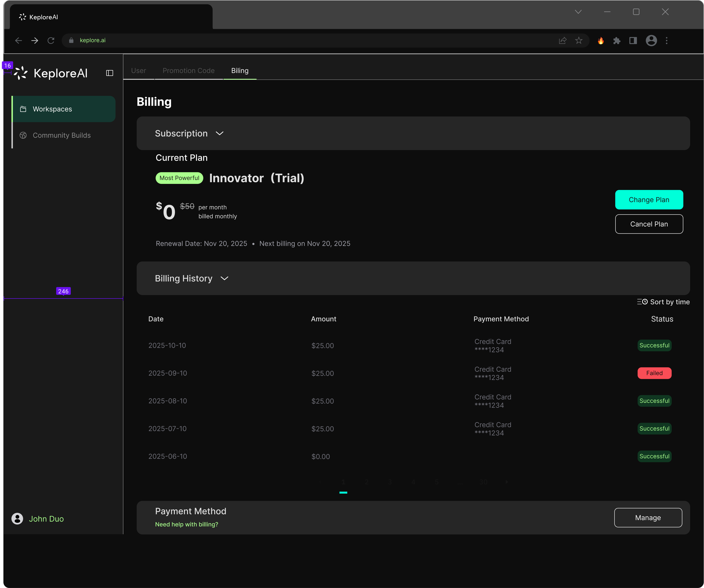Image resolution: width=704 pixels, height=588 pixels.
Task: Click the fire extension icon in toolbar
Action: pyautogui.click(x=601, y=40)
